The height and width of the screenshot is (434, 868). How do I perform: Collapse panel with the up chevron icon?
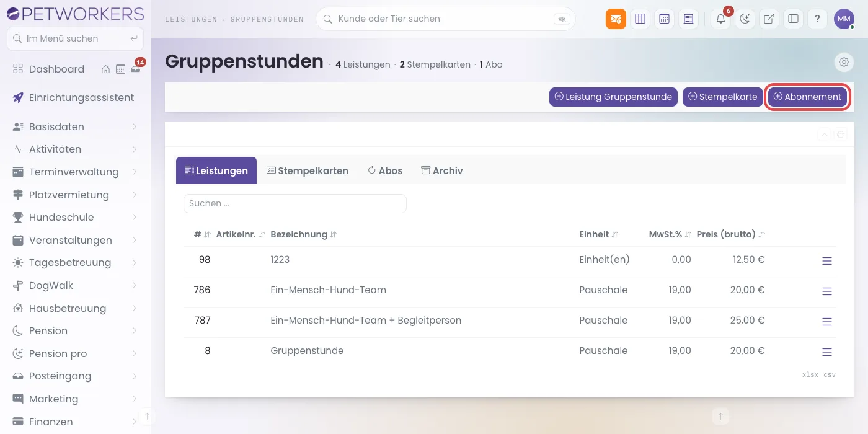point(825,134)
